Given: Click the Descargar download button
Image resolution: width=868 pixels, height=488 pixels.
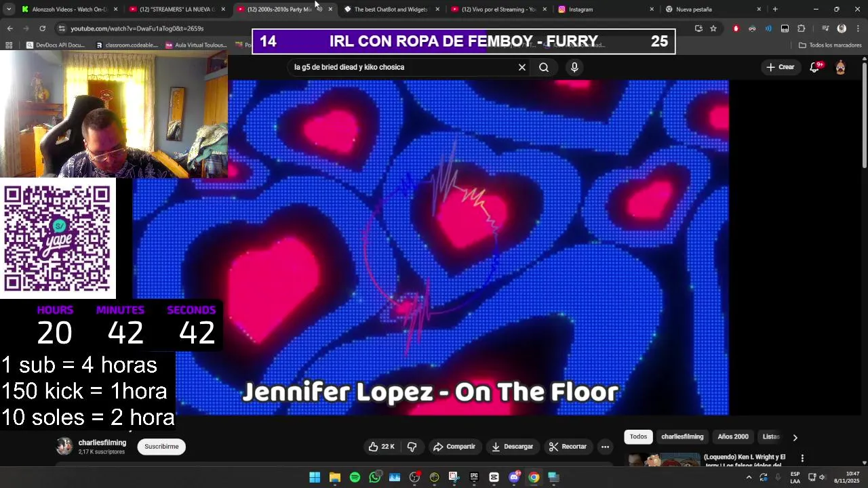Looking at the screenshot, I should click(x=513, y=447).
